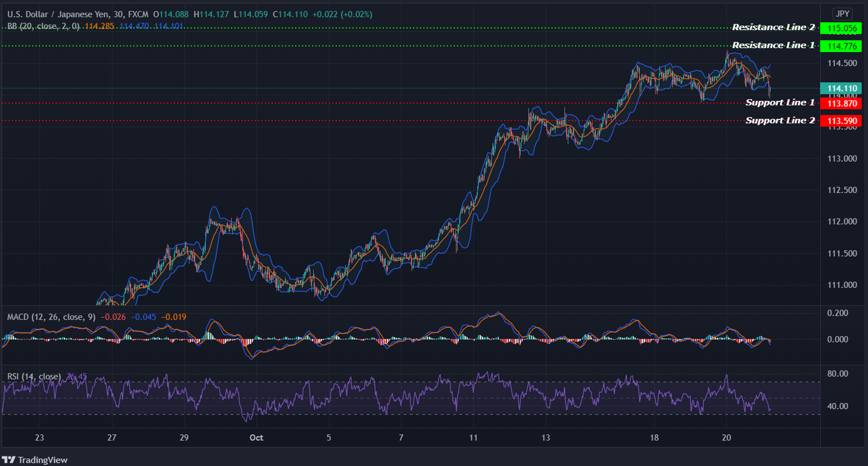Screen dimensions: 868x466
Task: Click the 13 date label on time axis
Action: (545, 437)
